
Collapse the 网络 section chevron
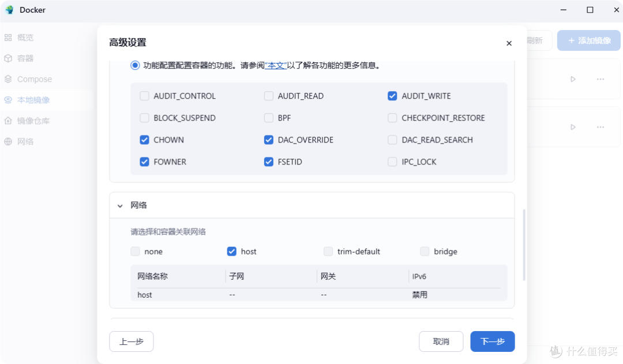(x=120, y=205)
